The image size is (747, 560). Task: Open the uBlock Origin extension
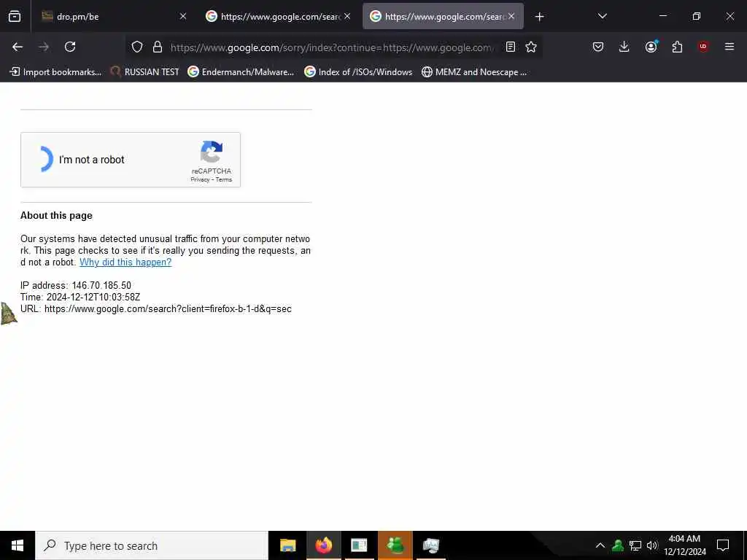click(703, 47)
